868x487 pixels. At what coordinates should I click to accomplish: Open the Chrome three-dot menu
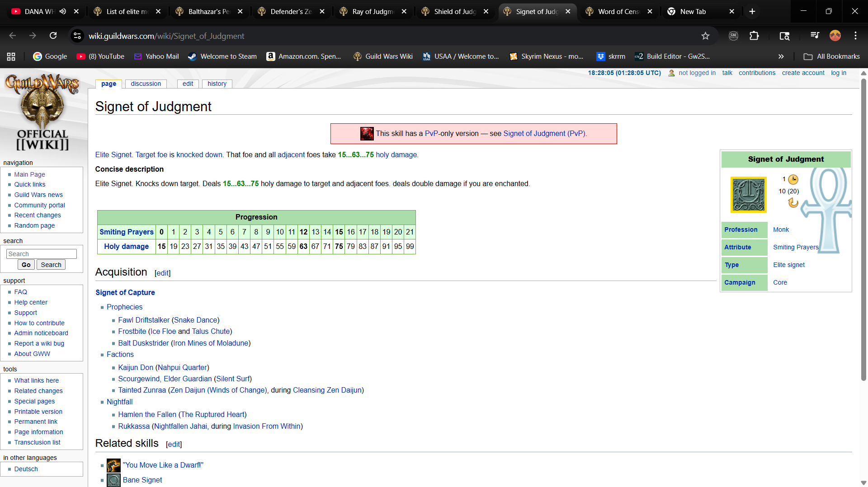coord(855,36)
